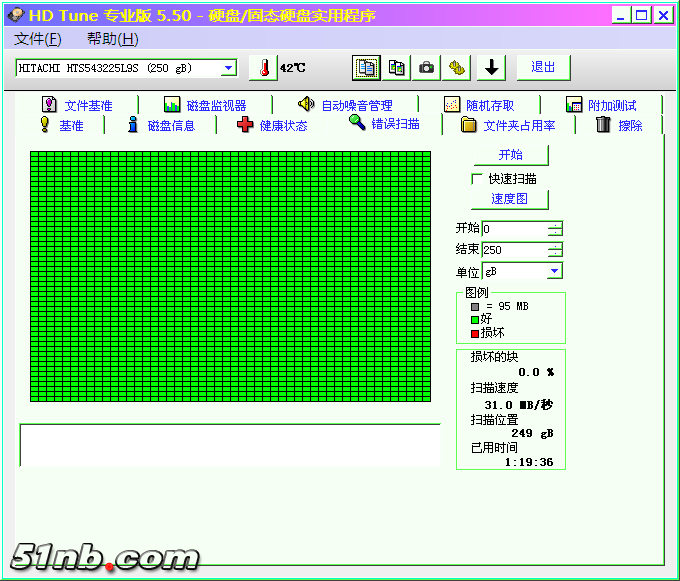Viewport: 680px width, 581px height.
Task: Open the 文件夹占用率 tab
Action: [508, 125]
